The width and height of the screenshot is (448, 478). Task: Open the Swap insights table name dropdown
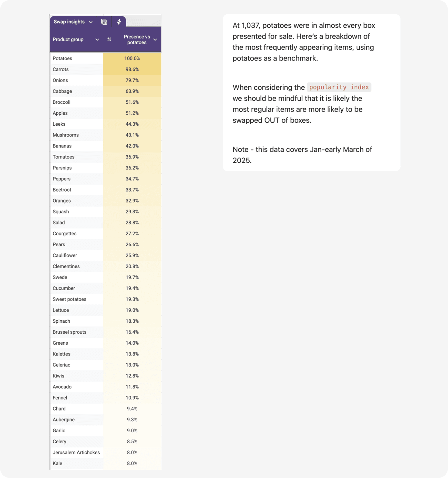(x=91, y=22)
